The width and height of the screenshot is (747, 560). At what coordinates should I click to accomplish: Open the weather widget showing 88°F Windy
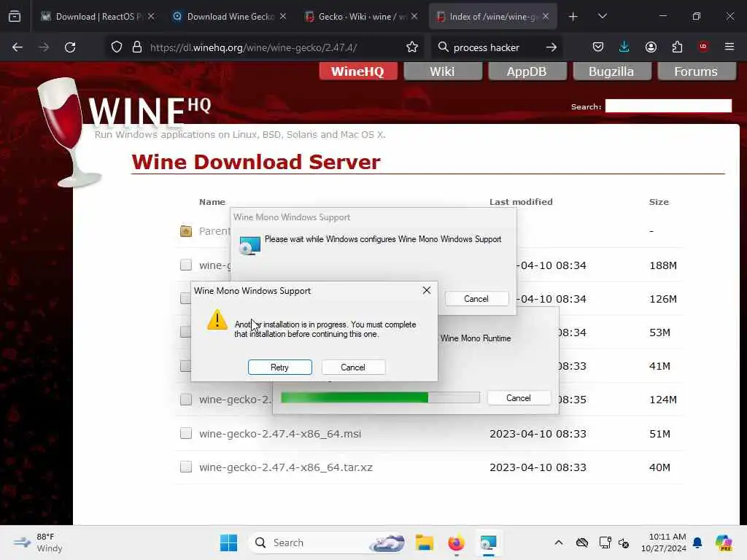[38, 542]
